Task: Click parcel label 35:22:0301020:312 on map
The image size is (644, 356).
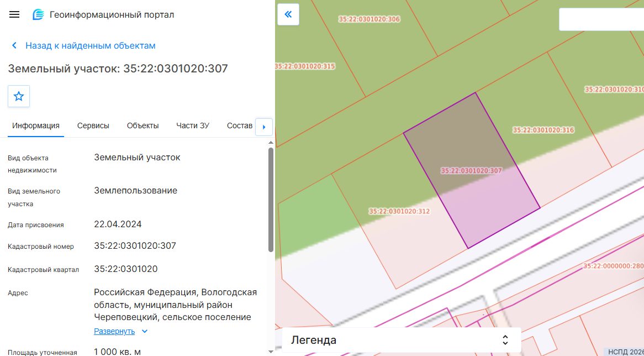Action: click(399, 211)
